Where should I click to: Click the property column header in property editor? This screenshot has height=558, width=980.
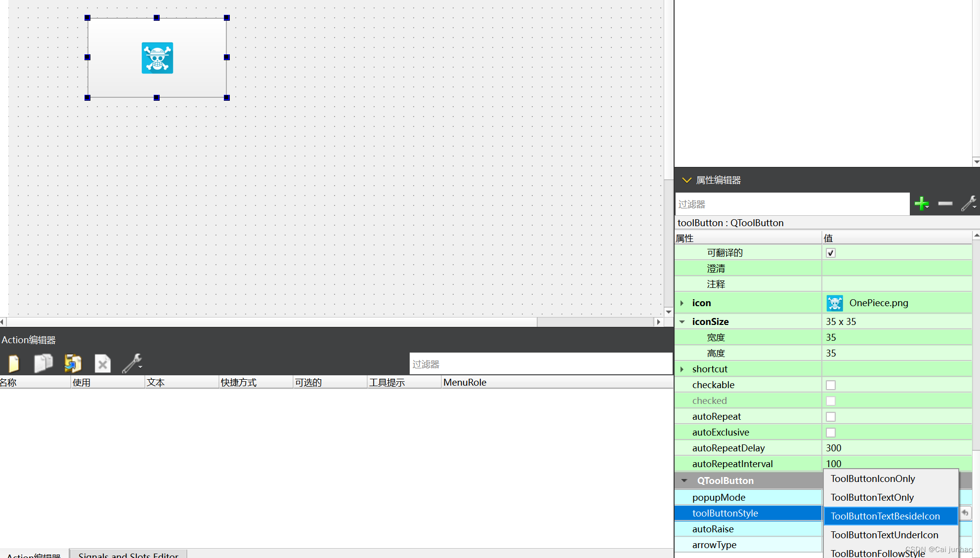tap(748, 238)
